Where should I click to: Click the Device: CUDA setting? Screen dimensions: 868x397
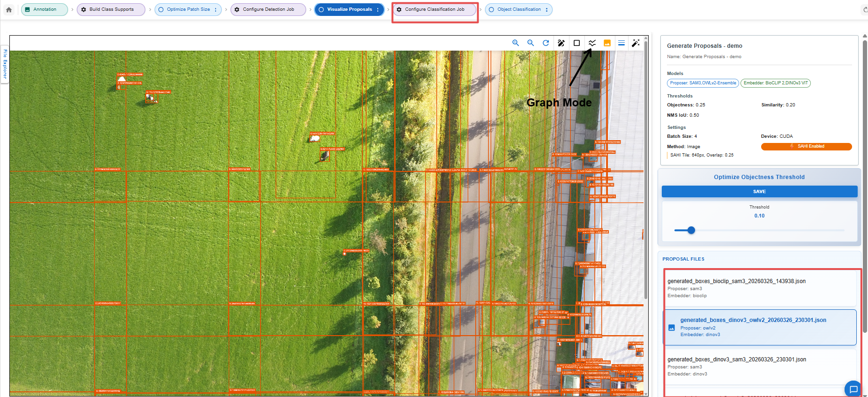777,136
